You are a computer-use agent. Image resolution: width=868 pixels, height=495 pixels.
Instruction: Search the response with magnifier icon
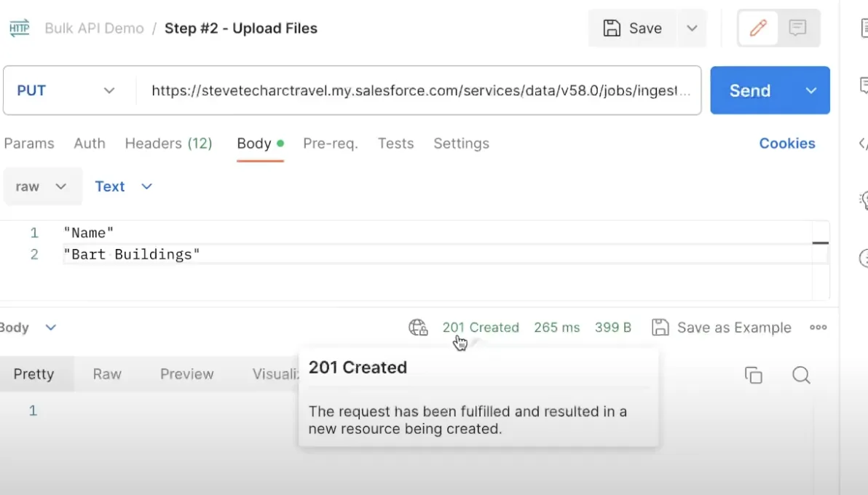(x=801, y=375)
